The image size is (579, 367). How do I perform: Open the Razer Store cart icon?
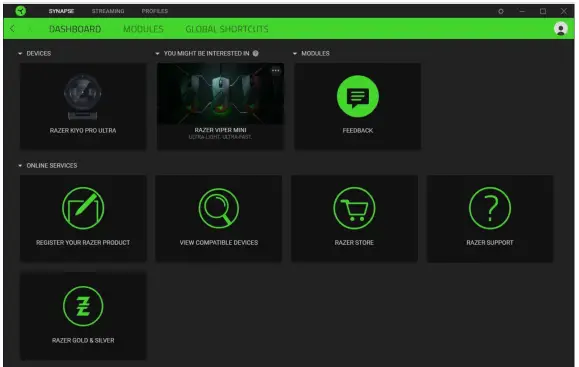coord(354,208)
